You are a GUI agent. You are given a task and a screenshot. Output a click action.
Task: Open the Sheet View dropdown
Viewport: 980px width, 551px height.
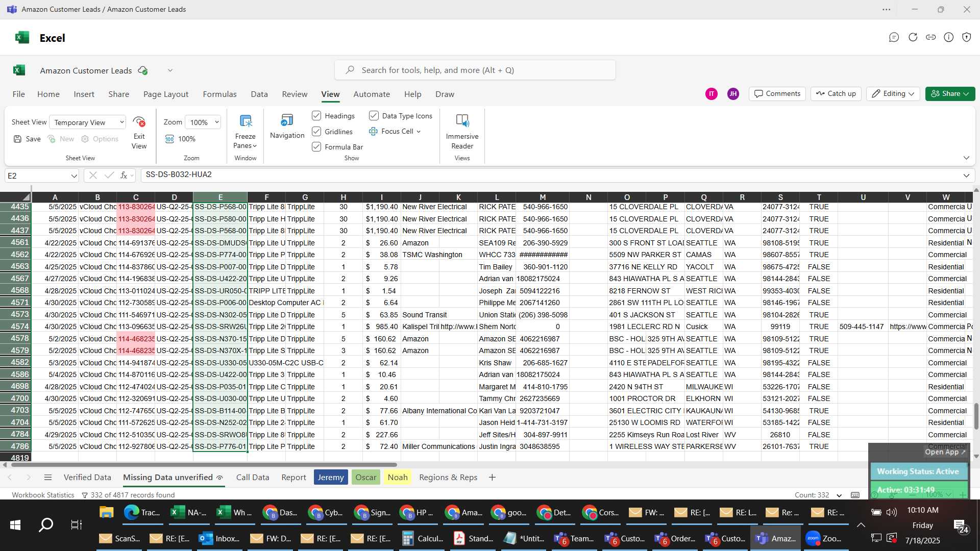pos(88,122)
